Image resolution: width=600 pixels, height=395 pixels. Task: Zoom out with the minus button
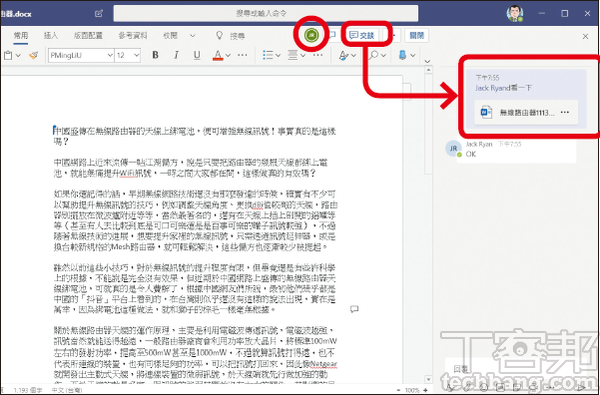pos(399,390)
